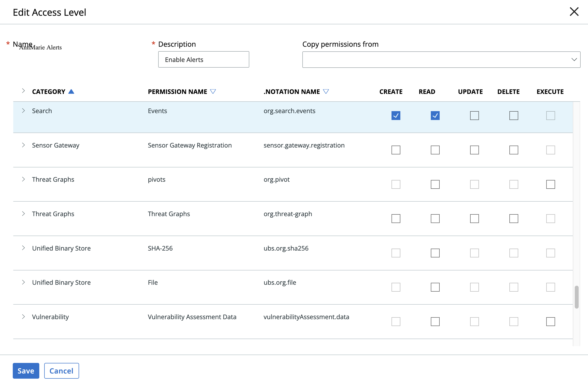Click the CREATE column header
Screen dimensions: 588x388
click(x=391, y=91)
